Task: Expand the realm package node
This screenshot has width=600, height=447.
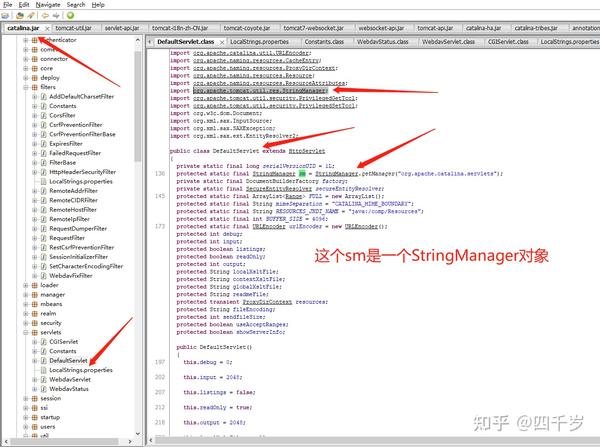Action: coord(26,314)
